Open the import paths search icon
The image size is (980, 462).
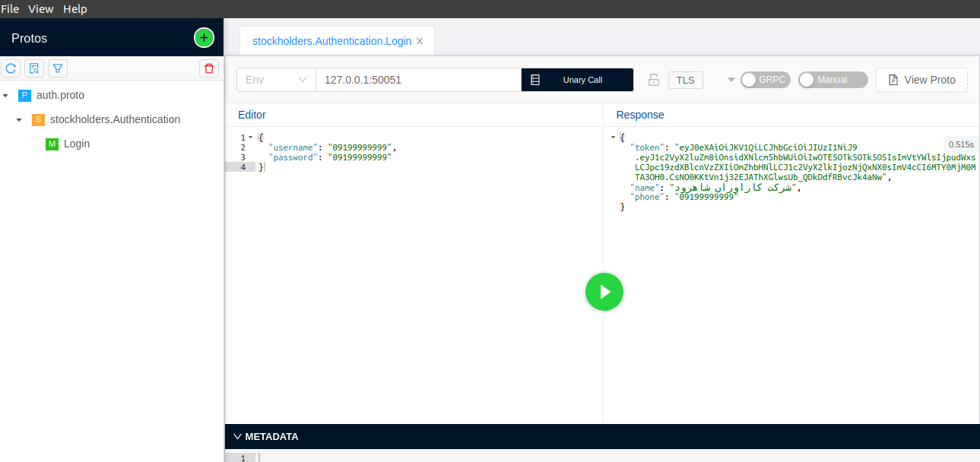(34, 68)
